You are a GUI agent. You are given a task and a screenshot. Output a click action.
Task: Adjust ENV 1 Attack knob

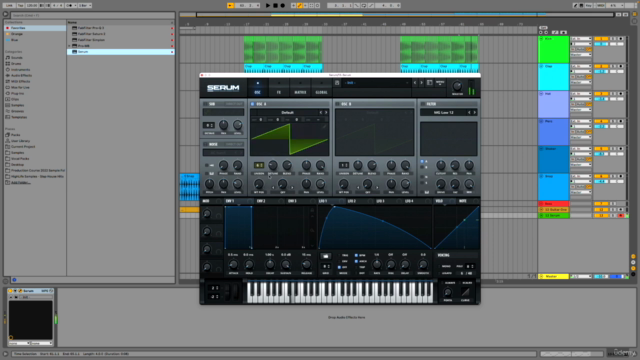point(233,264)
